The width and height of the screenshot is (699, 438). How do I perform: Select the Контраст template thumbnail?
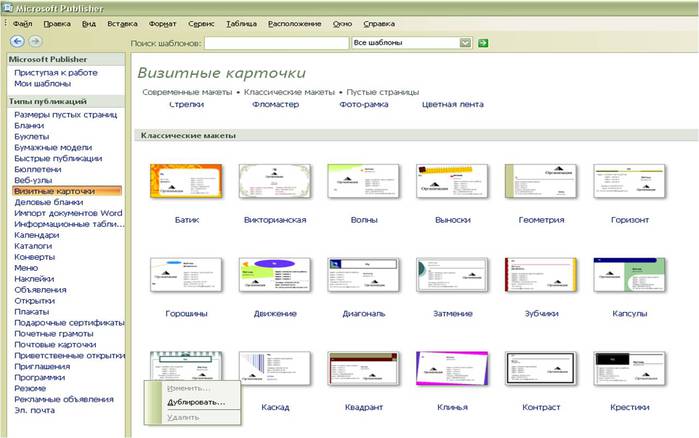[541, 368]
